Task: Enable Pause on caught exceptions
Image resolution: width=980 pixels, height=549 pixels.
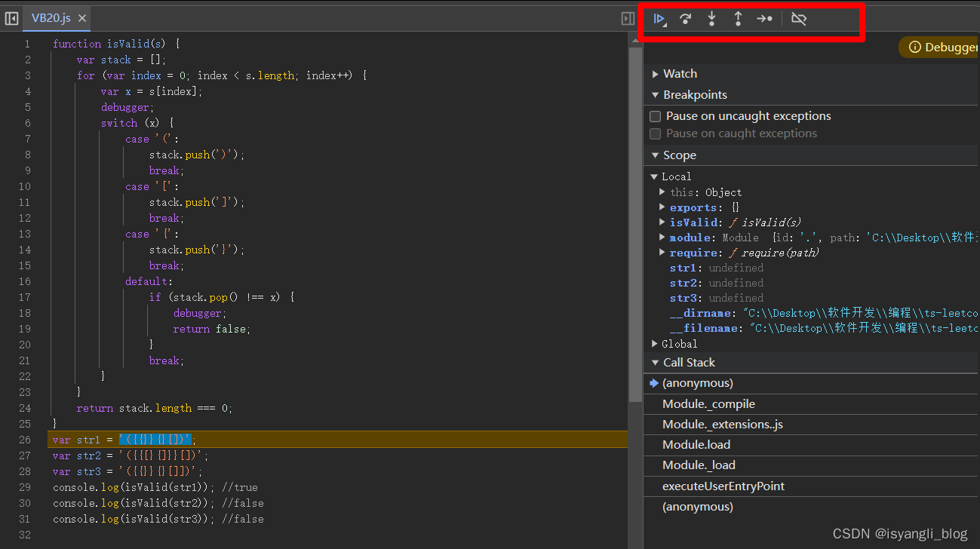Action: tap(655, 133)
